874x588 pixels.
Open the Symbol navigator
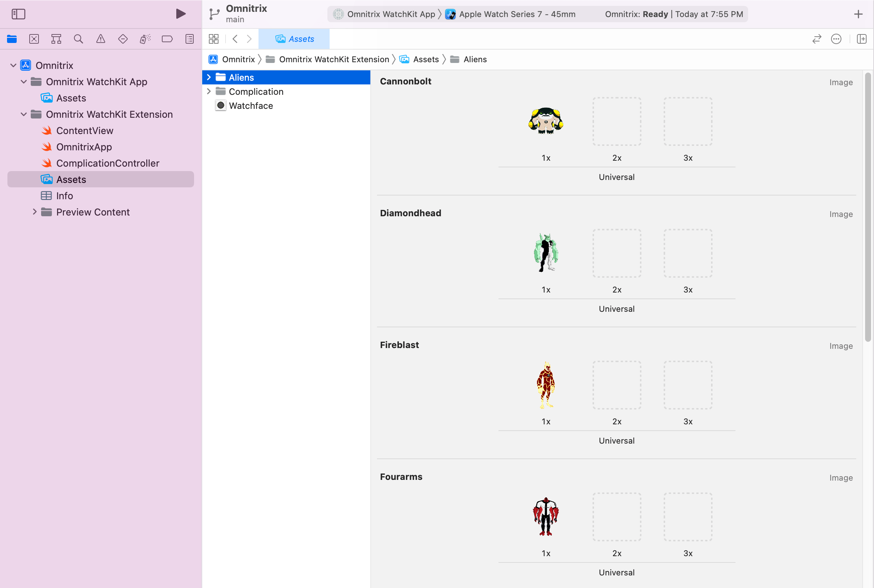click(56, 39)
